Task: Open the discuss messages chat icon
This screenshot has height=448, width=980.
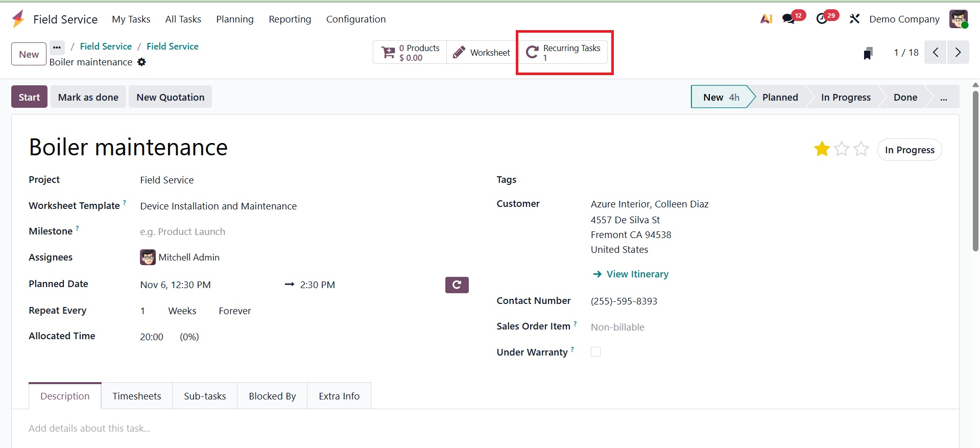Action: point(789,19)
